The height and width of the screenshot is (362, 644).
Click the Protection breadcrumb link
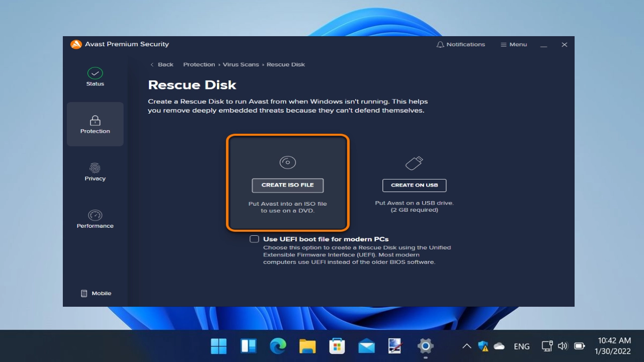[199, 64]
